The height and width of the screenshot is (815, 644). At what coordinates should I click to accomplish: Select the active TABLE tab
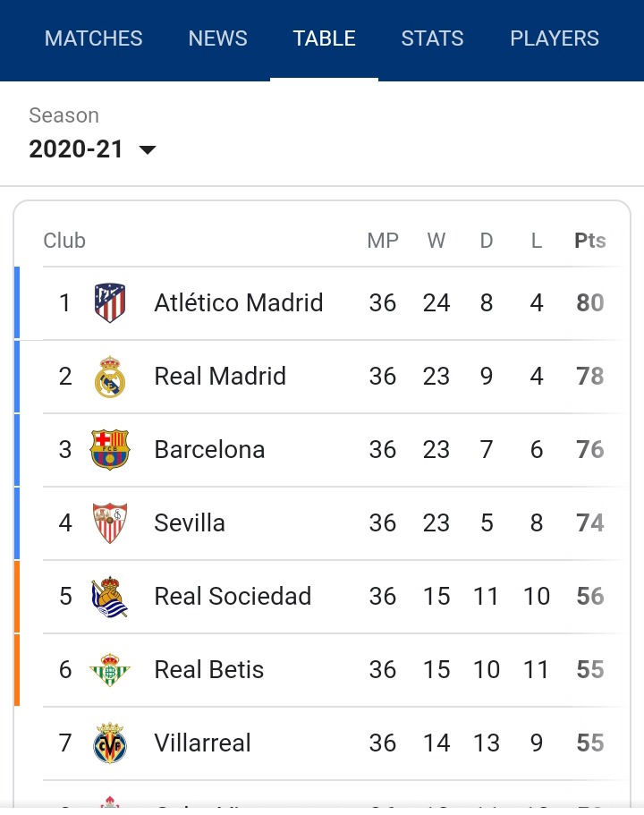tap(325, 38)
